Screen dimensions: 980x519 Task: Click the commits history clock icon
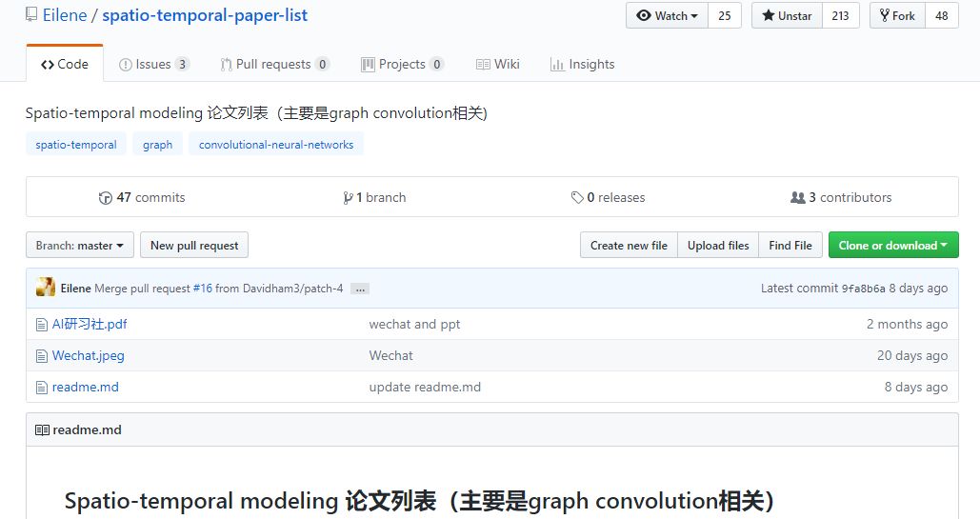coord(105,198)
